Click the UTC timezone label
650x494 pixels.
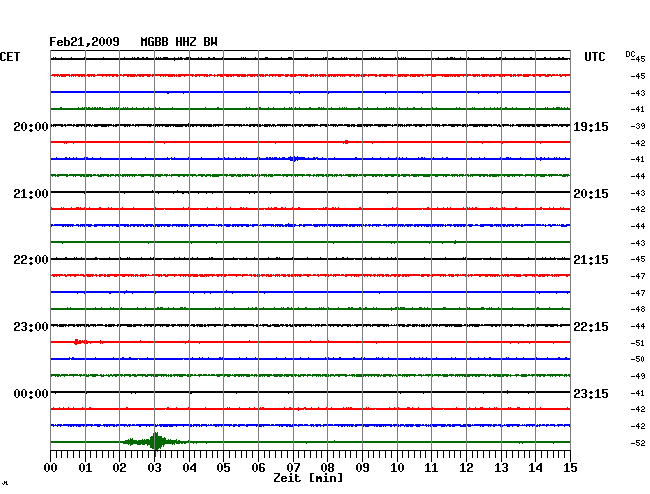point(594,57)
